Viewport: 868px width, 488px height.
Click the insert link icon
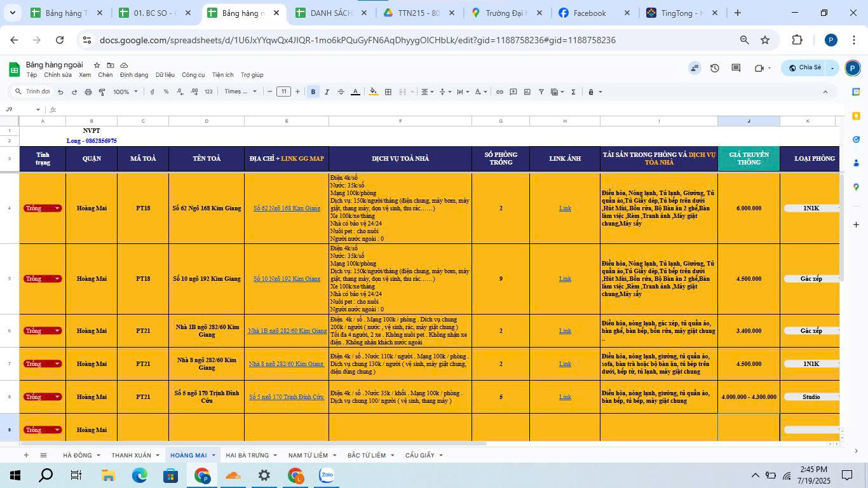click(x=499, y=92)
